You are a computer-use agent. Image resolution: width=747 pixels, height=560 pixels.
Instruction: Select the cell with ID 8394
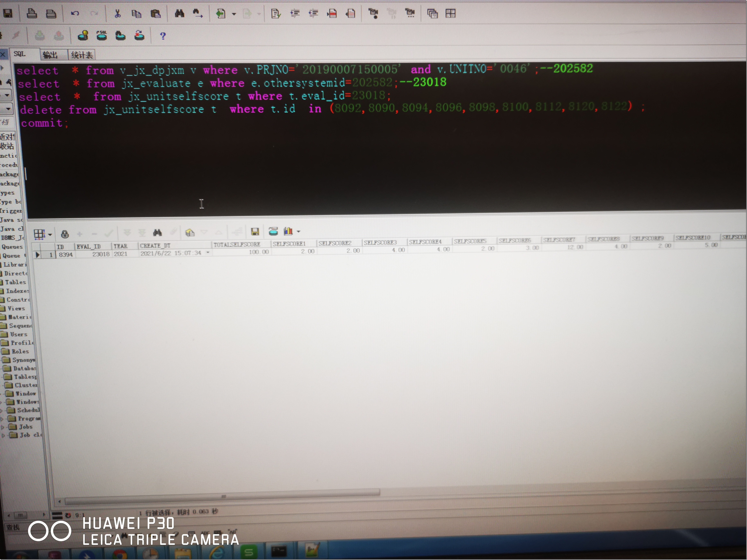pos(65,255)
